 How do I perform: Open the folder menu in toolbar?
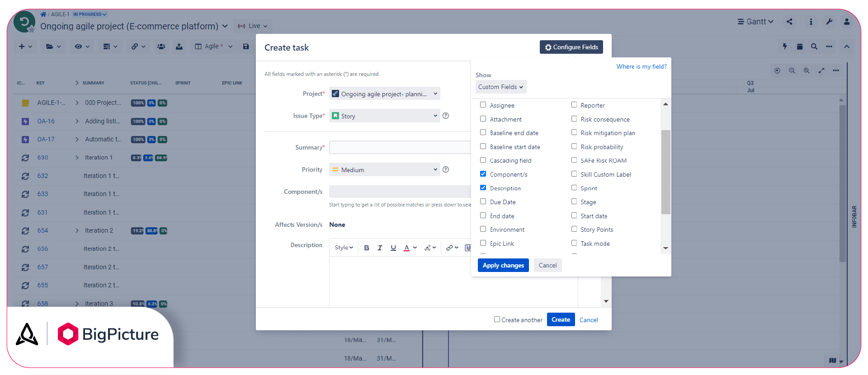coord(53,47)
